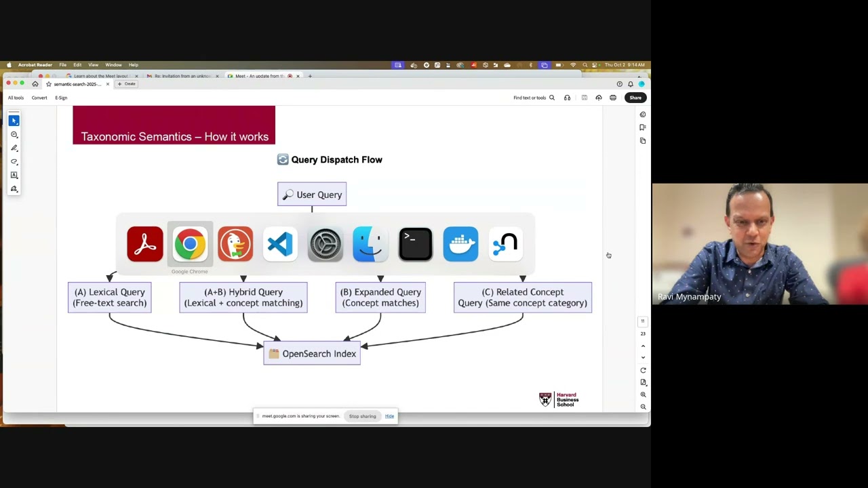Open a new Chrome tab with plus

(310, 76)
